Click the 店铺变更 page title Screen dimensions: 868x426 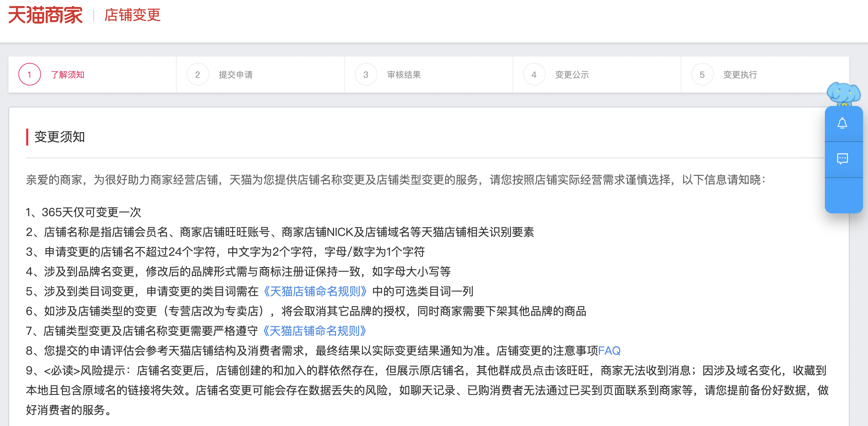(x=133, y=15)
